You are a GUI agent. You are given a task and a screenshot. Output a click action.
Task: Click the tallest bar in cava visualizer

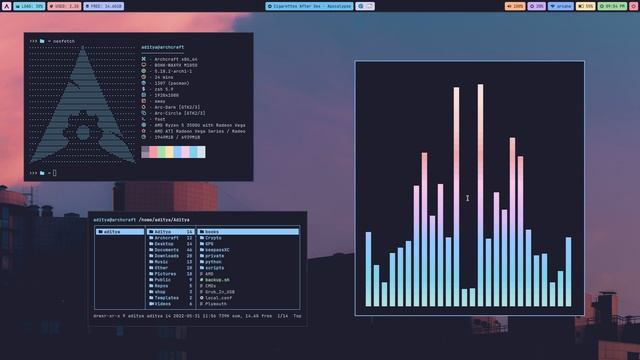coord(480,195)
